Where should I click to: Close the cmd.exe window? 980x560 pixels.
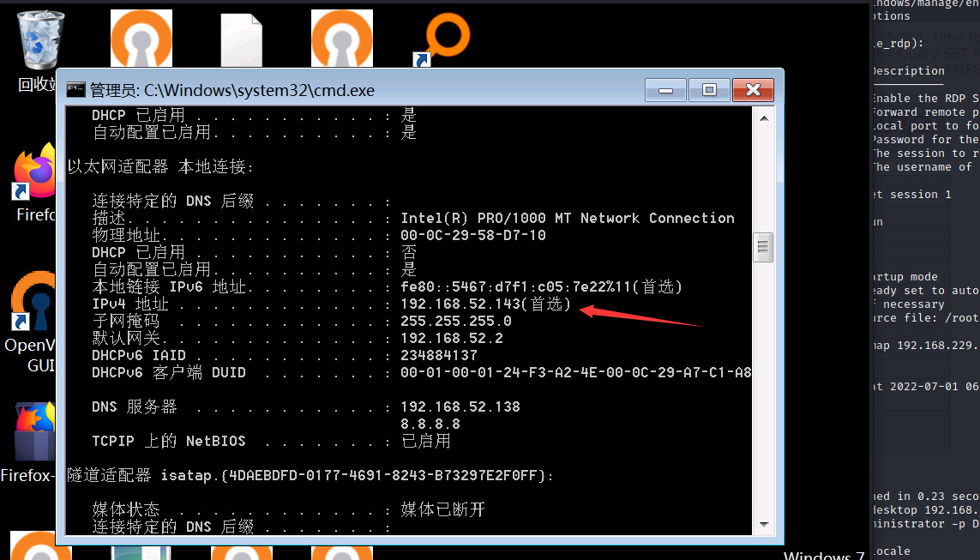(x=753, y=90)
